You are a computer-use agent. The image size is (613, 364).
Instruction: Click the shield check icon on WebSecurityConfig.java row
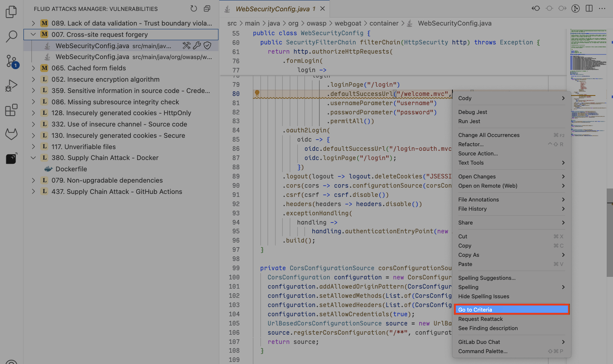pyautogui.click(x=207, y=46)
